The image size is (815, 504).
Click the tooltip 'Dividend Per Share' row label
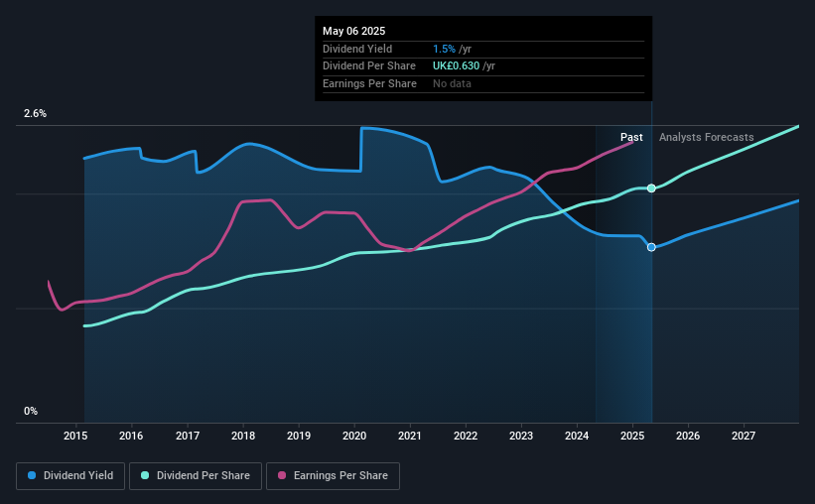(369, 66)
